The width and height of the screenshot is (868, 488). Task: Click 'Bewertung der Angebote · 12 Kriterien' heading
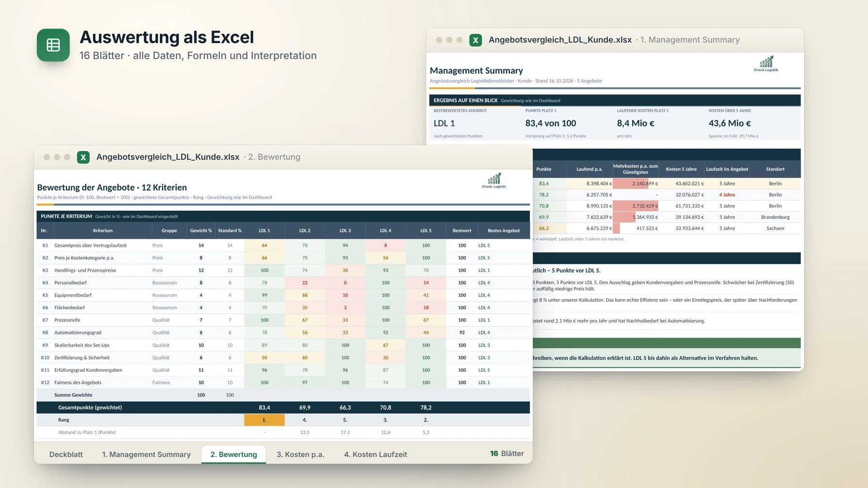(x=112, y=188)
